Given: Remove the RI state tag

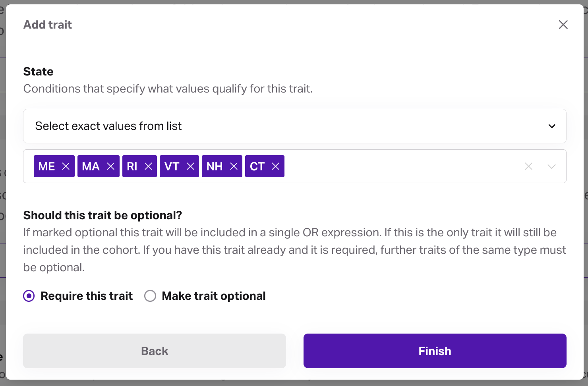Looking at the screenshot, I should coord(149,166).
